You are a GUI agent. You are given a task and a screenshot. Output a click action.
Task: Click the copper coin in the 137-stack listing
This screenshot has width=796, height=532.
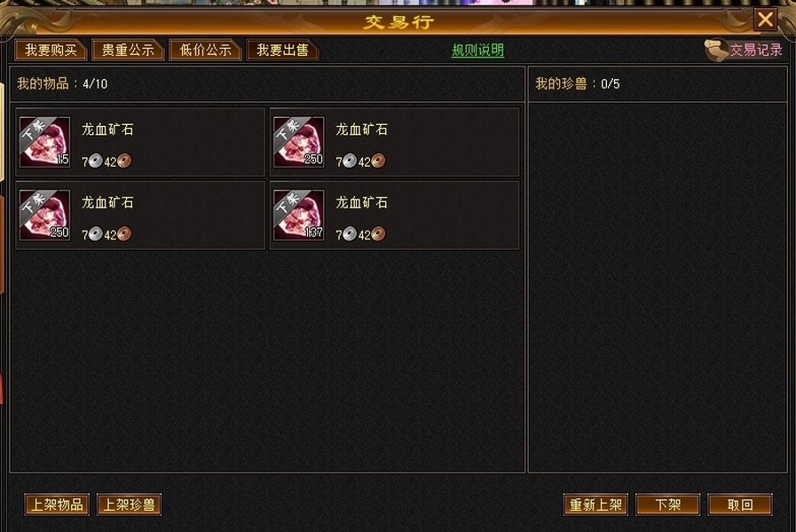[378, 234]
